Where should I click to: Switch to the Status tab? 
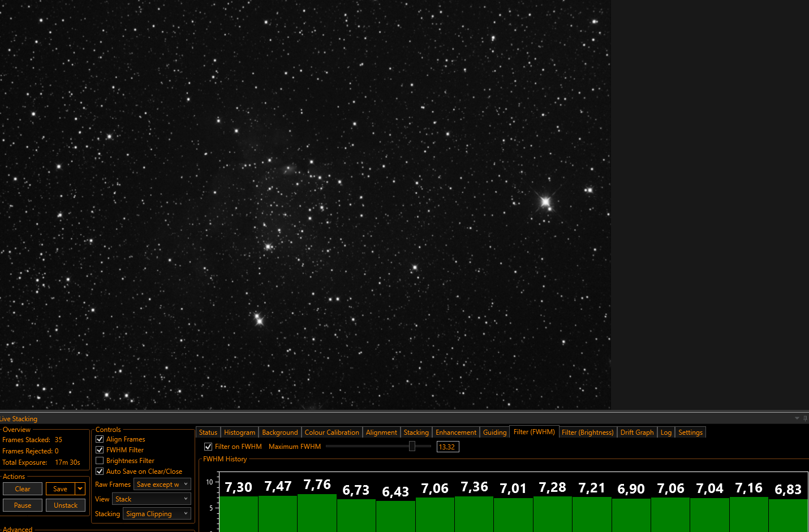click(x=208, y=432)
